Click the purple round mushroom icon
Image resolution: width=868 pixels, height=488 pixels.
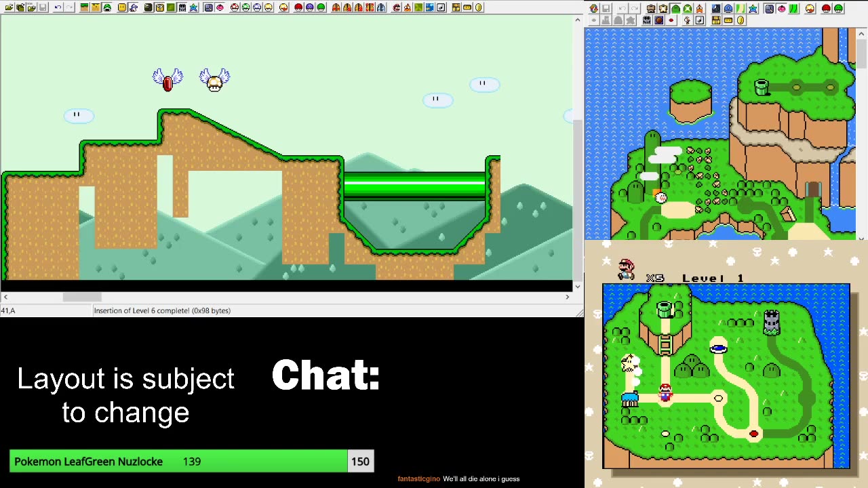[x=310, y=7]
